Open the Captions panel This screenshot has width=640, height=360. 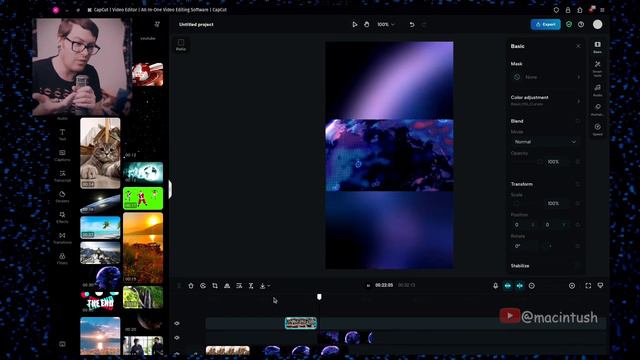click(x=62, y=156)
